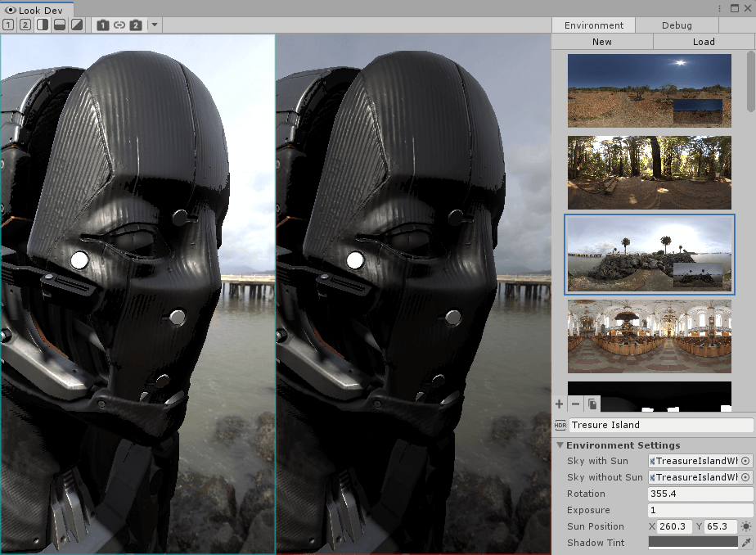Link the two cameras together
The image size is (756, 555).
119,25
